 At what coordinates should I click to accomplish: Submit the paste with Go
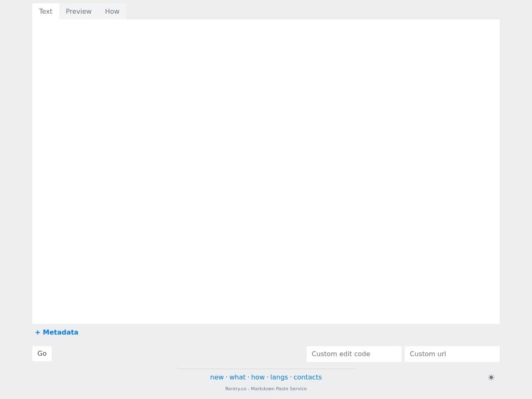(x=42, y=354)
